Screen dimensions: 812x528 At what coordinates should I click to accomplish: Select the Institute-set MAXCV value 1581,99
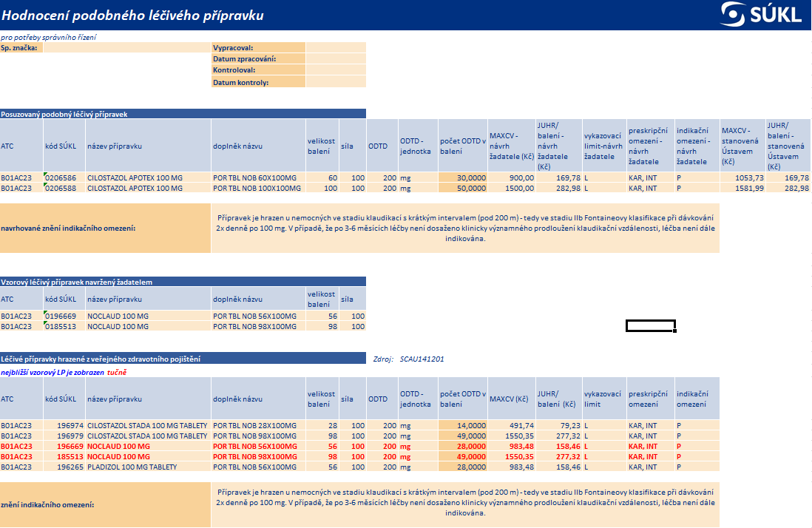tap(742, 188)
